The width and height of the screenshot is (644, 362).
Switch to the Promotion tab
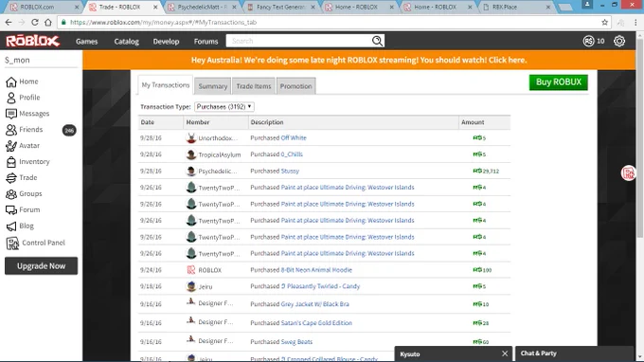coord(295,86)
